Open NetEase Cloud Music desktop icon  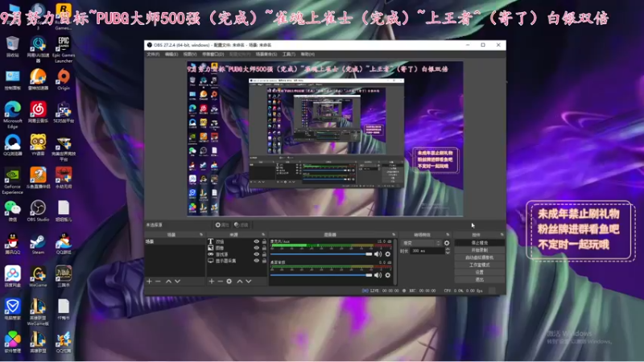pos(38,113)
